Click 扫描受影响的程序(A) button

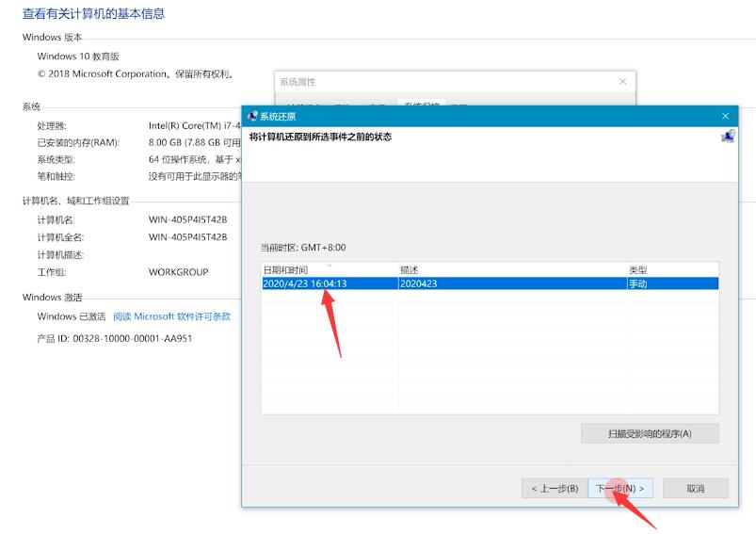650,433
